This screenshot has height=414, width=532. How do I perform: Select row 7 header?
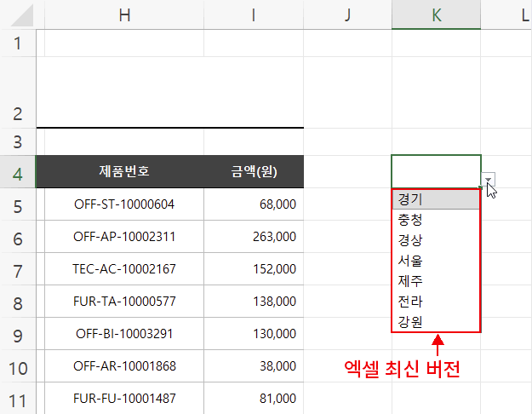pos(18,268)
